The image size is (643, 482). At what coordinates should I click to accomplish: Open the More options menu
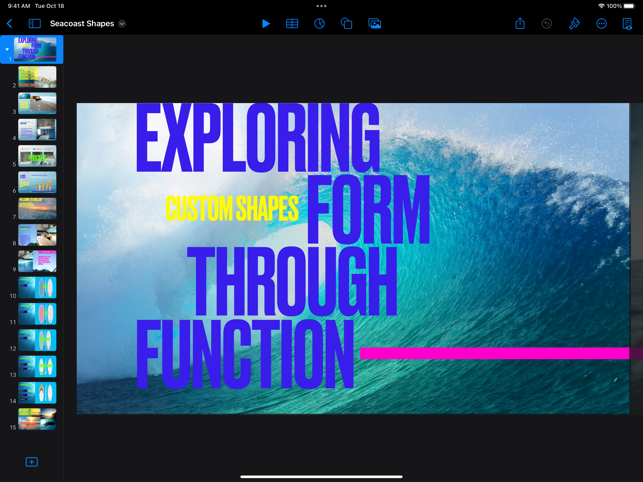click(x=601, y=23)
